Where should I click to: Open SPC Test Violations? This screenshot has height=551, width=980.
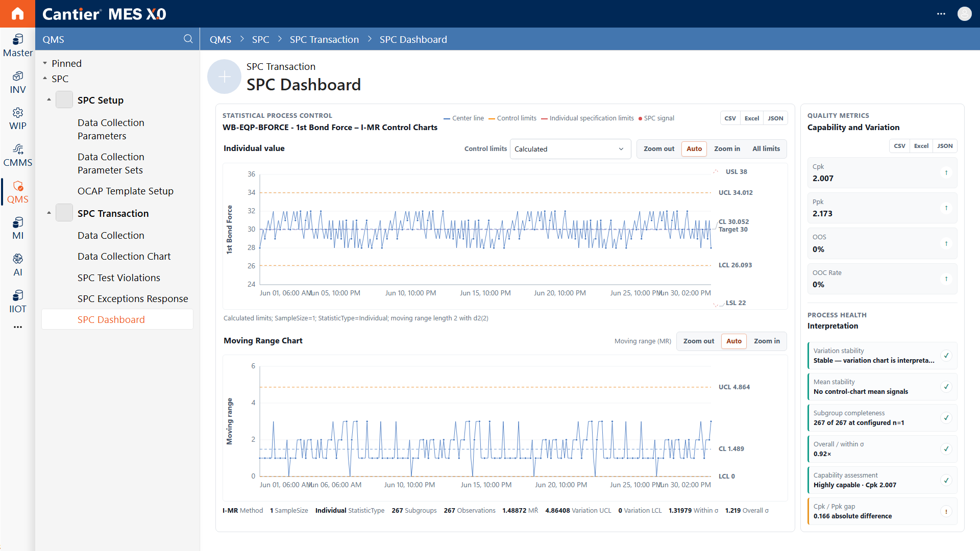coord(118,278)
